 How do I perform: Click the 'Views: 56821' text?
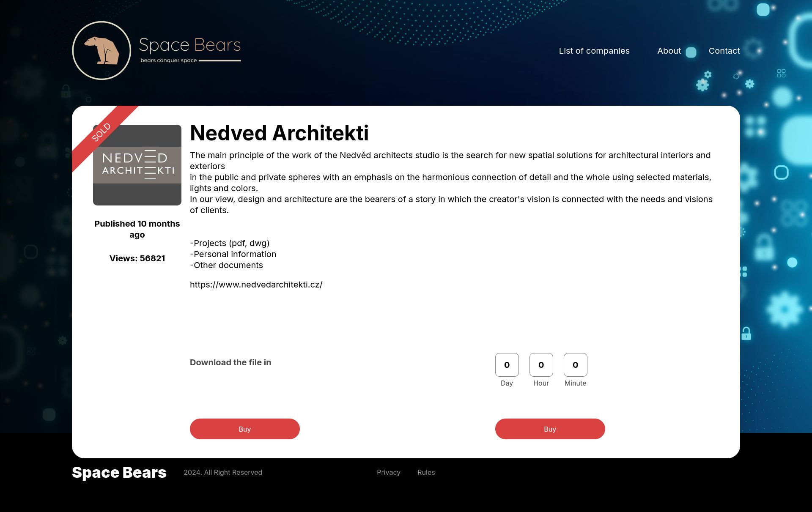137,258
